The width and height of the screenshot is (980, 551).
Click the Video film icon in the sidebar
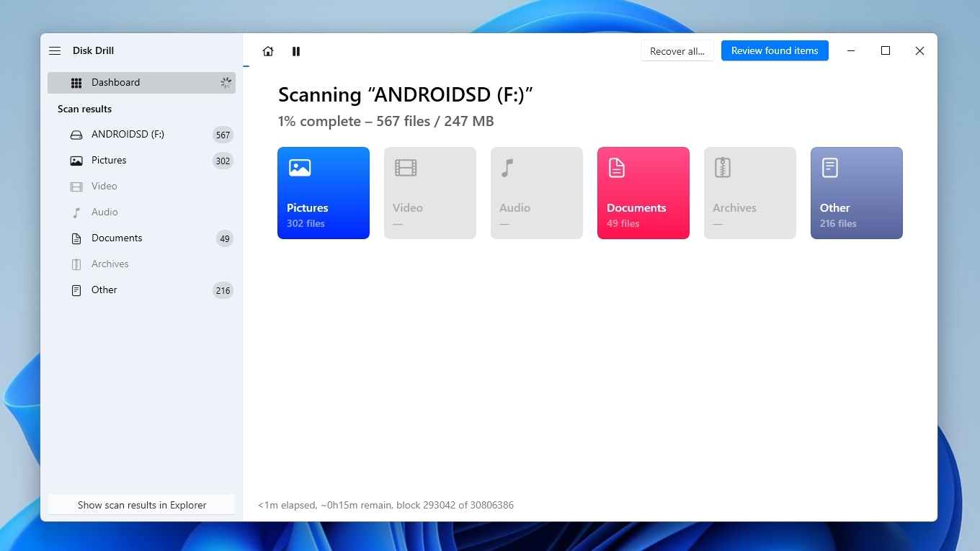pos(76,186)
